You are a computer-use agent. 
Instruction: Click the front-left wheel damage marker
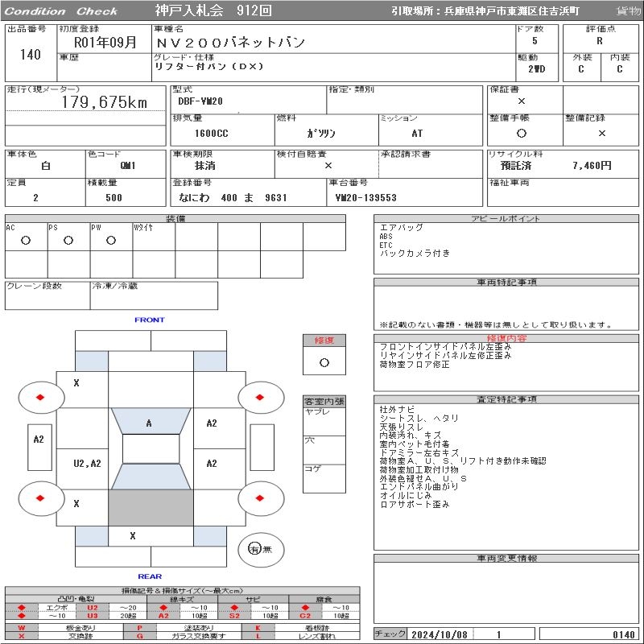coord(40,397)
